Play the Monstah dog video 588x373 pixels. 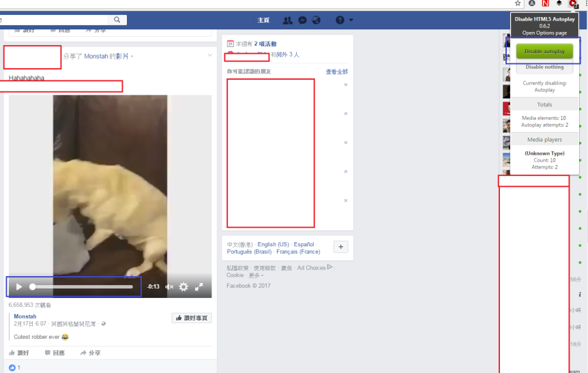pos(19,287)
